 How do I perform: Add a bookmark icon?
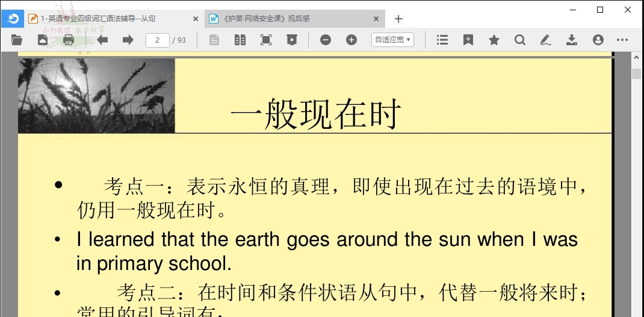point(468,40)
